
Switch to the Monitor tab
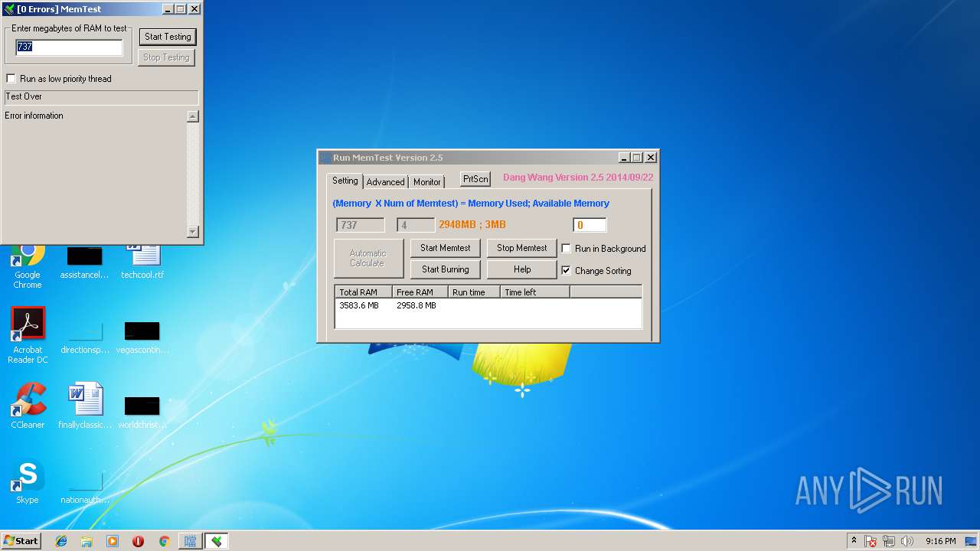click(x=427, y=182)
